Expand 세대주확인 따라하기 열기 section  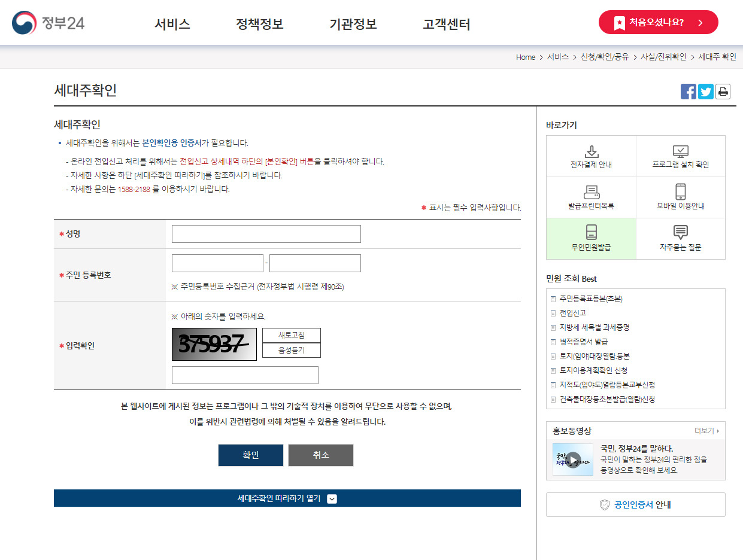click(287, 498)
